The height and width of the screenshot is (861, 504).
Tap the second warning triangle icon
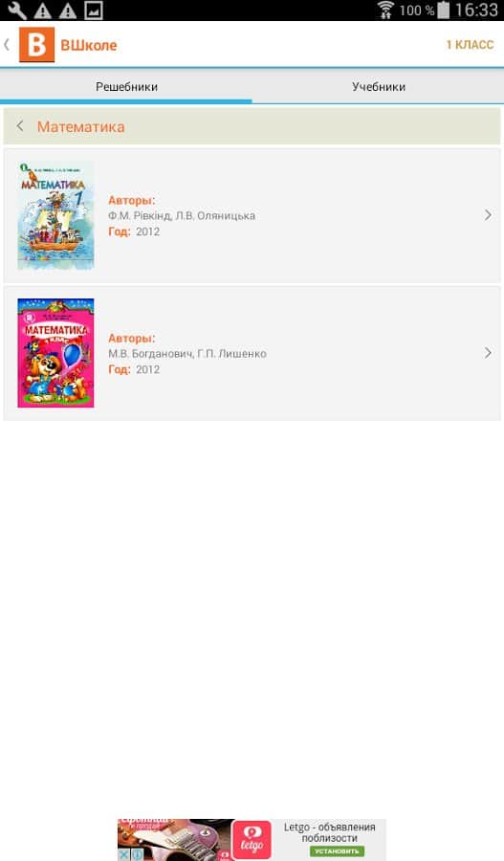pyautogui.click(x=68, y=11)
